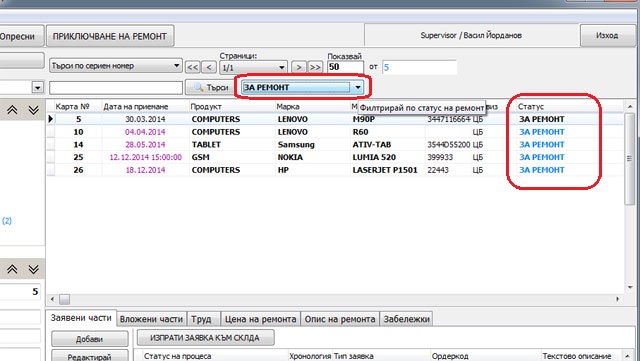Click the M90P model cell
This screenshot has height=361, width=640.
coord(364,119)
